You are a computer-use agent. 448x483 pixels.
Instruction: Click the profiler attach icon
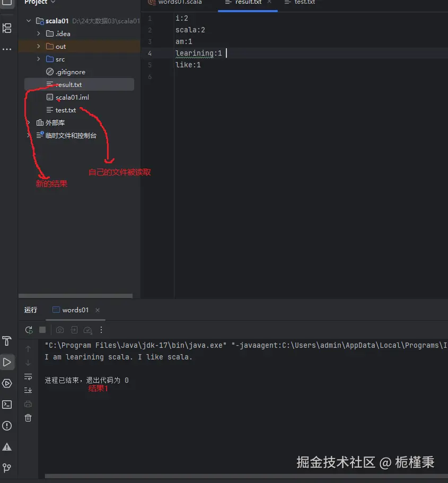88,330
